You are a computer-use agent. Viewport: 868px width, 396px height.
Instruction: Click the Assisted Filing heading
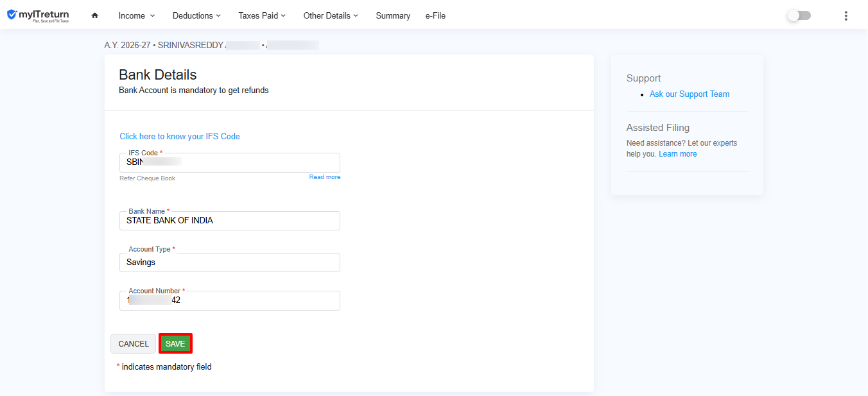pyautogui.click(x=658, y=127)
